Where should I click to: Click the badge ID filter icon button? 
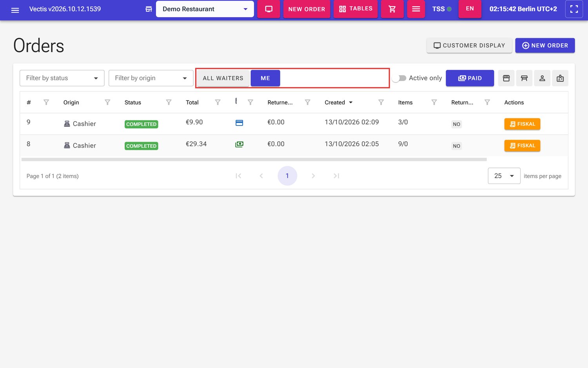(560, 78)
